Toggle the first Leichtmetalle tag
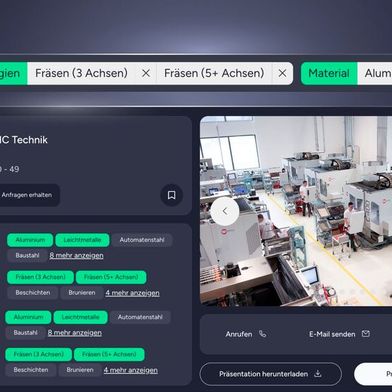 click(x=82, y=240)
